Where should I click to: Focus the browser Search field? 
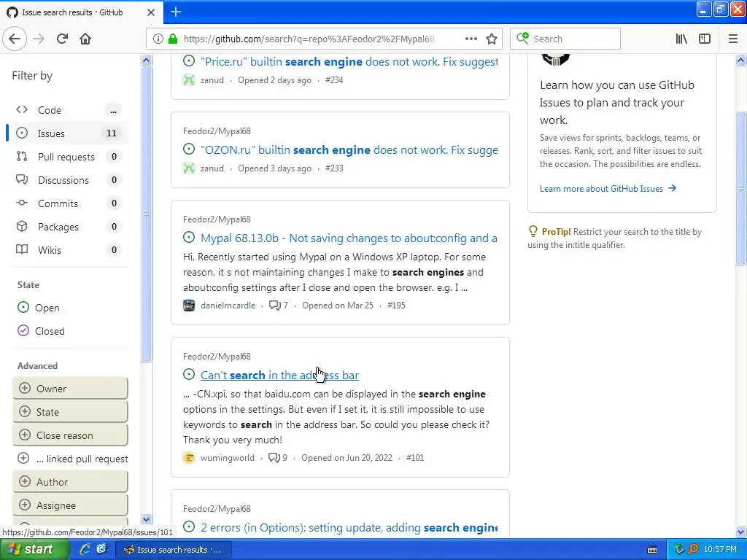[565, 39]
